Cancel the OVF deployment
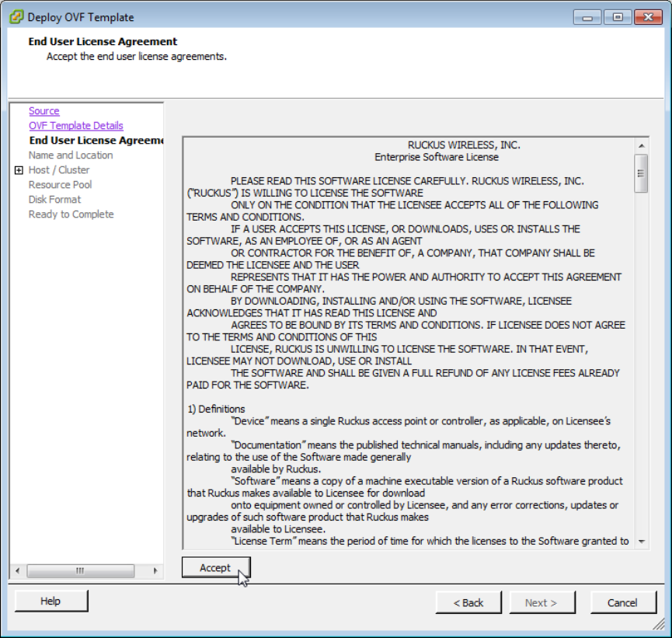This screenshot has height=638, width=672. click(623, 602)
